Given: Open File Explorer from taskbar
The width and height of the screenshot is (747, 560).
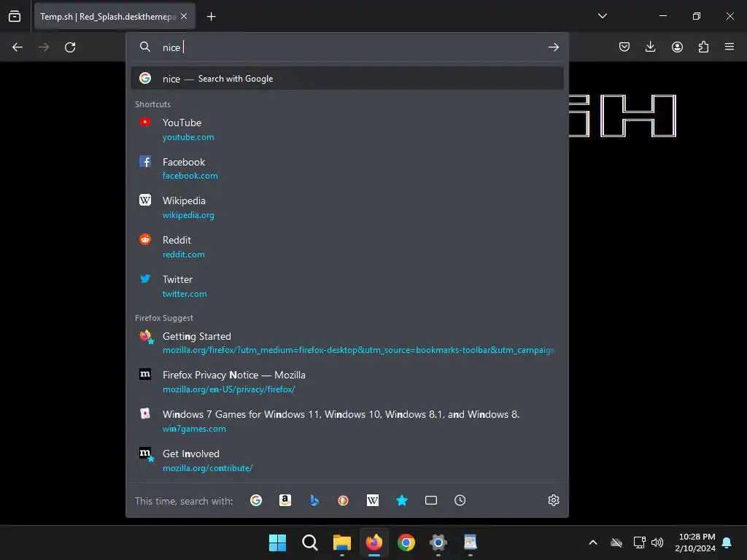Looking at the screenshot, I should 342,542.
